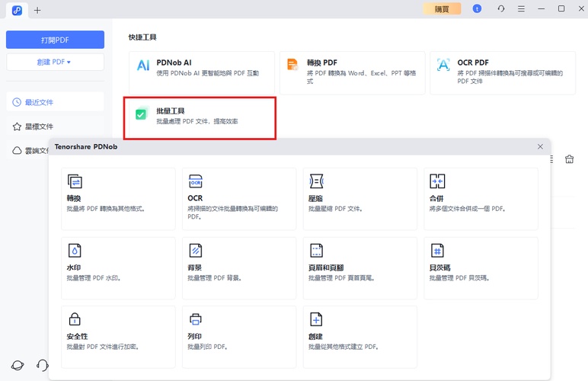The image size is (588, 381).
Task: Open the PDNob AI quick tool card
Action: point(202,72)
